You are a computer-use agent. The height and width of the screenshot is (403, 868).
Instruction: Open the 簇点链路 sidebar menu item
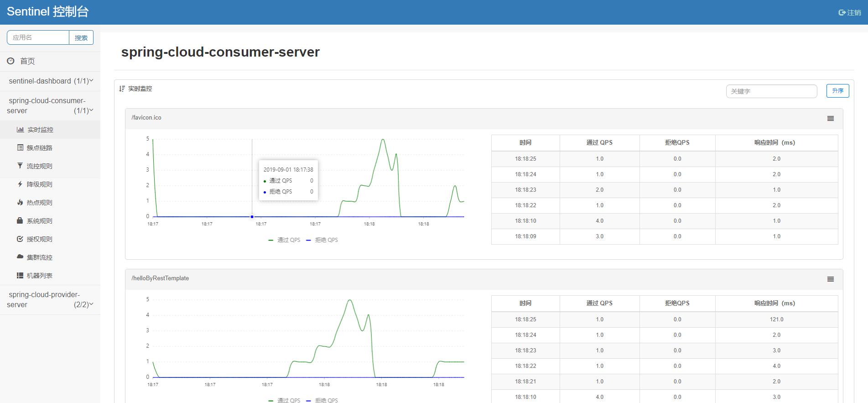pyautogui.click(x=50, y=148)
